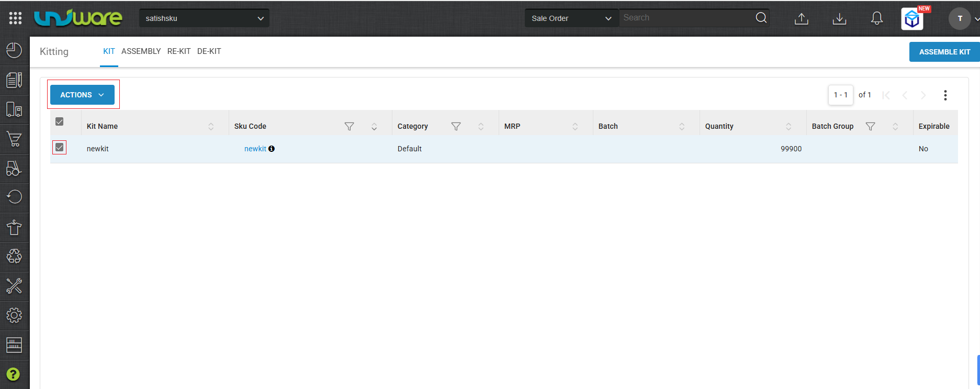The width and height of the screenshot is (980, 389).
Task: Open the tools wrench sidebar icon
Action: [14, 286]
